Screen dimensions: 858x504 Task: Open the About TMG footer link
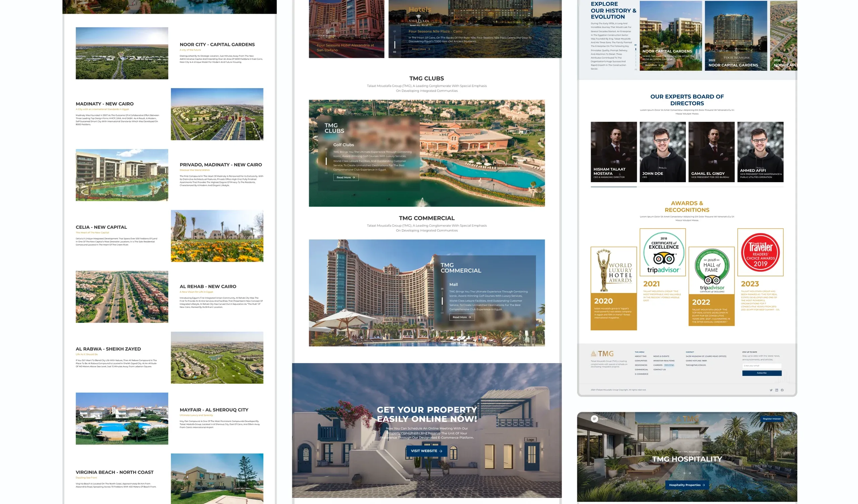pyautogui.click(x=640, y=356)
